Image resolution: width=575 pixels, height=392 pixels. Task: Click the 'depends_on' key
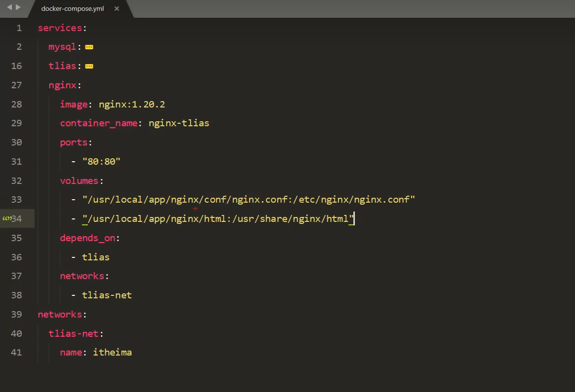pyautogui.click(x=88, y=238)
